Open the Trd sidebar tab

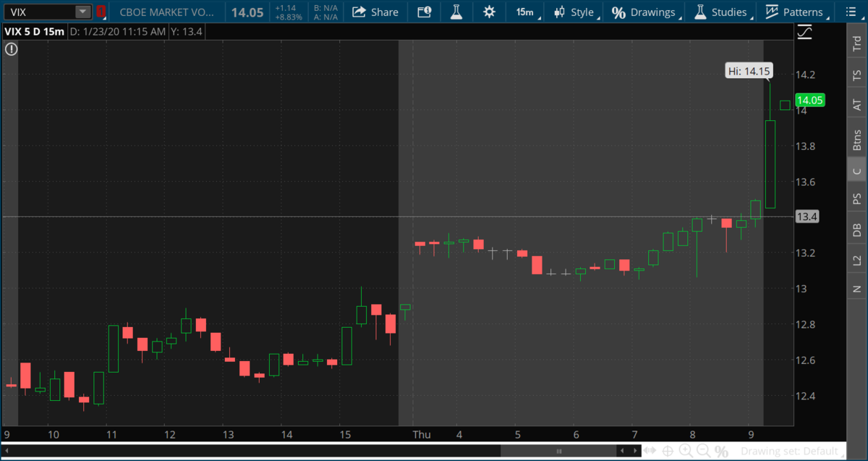[x=857, y=42]
